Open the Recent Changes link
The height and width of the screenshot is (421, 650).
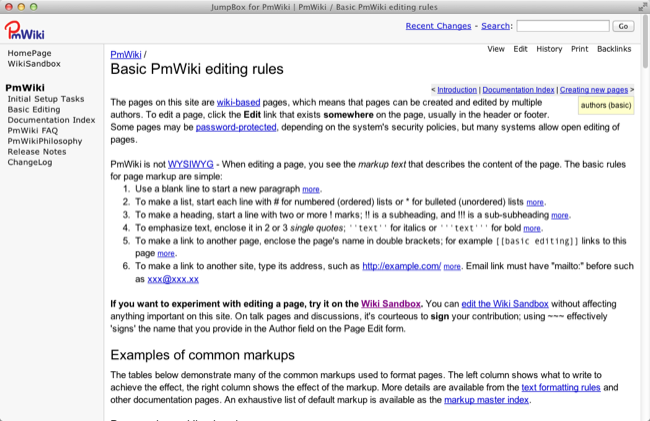(438, 26)
